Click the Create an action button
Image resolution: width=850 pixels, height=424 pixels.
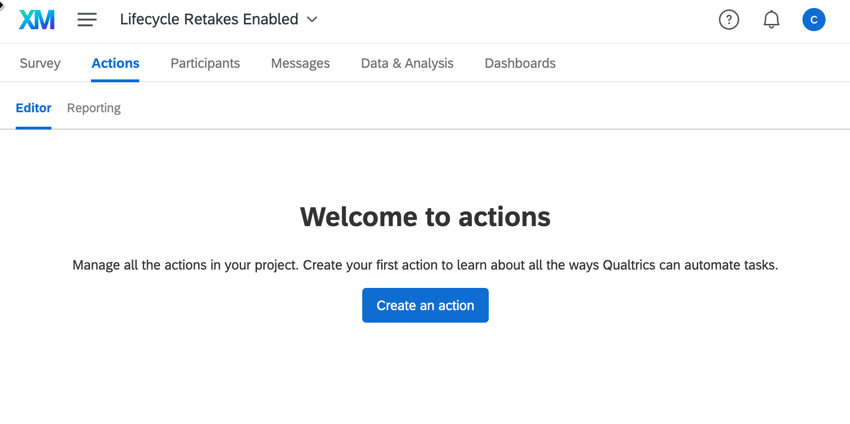tap(426, 305)
